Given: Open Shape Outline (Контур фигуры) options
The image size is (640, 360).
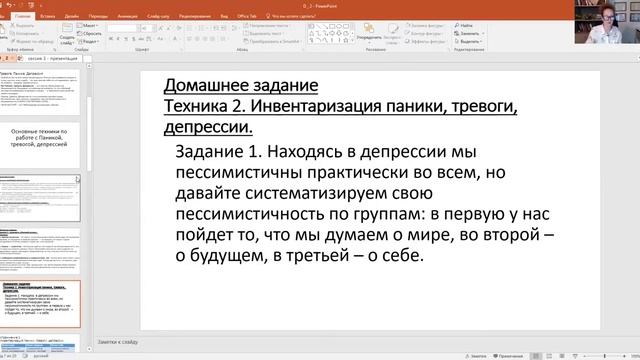Looking at the screenshot, I should click(424, 33).
